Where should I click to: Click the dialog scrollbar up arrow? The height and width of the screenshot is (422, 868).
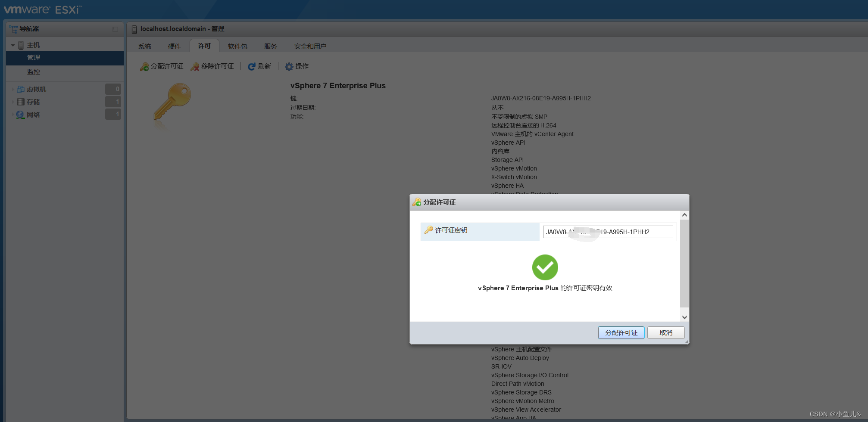coord(684,215)
